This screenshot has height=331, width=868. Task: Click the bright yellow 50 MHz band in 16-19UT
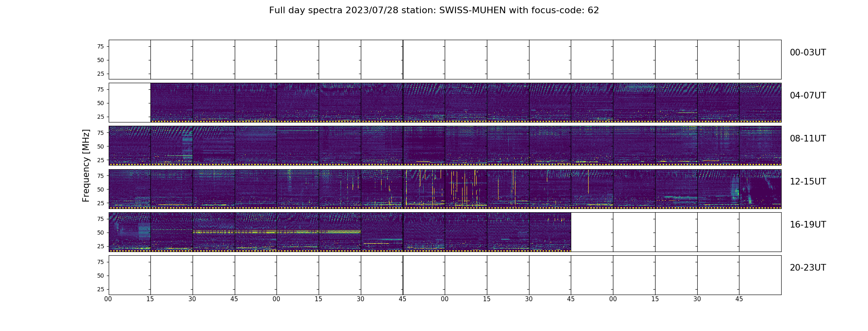point(277,232)
